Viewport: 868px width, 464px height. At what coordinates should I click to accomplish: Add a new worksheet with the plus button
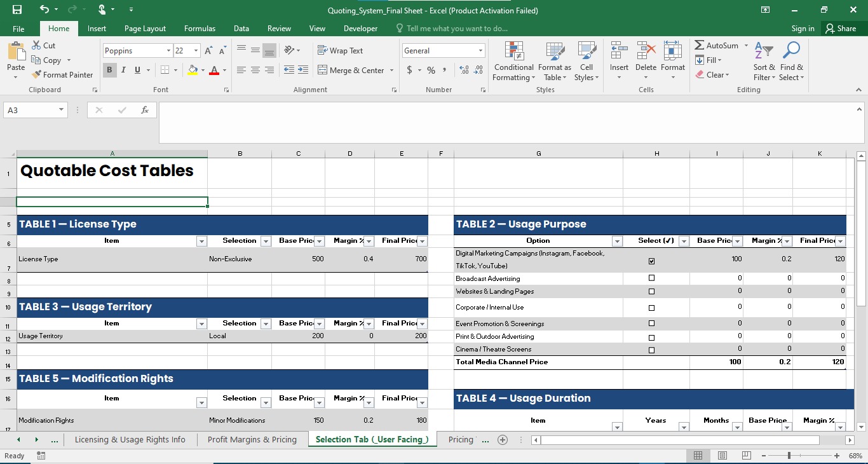[x=502, y=439]
